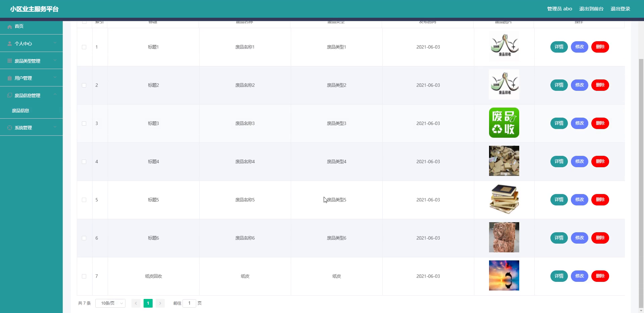Viewport: 644px width, 313px height.
Task: Click the clipboard icon beside 用户管理
Action: pos(10,78)
